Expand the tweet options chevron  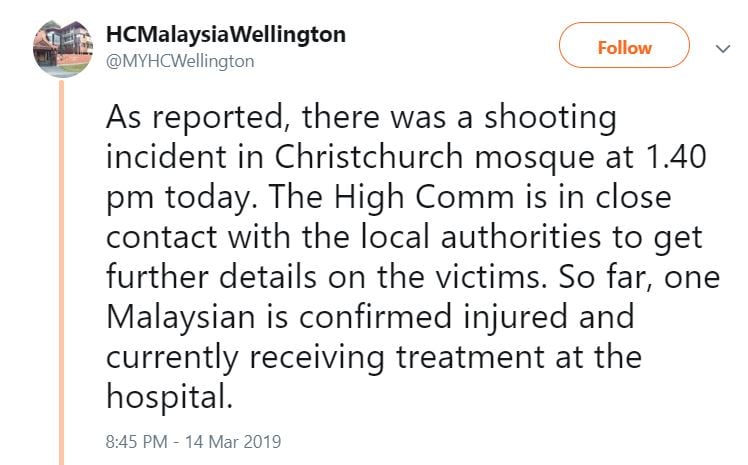coord(723,48)
